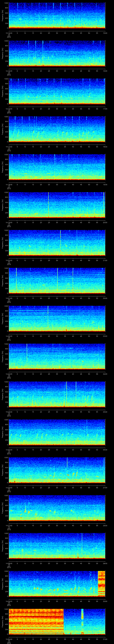Click the 14:18:00 start time label

click(9, 184)
